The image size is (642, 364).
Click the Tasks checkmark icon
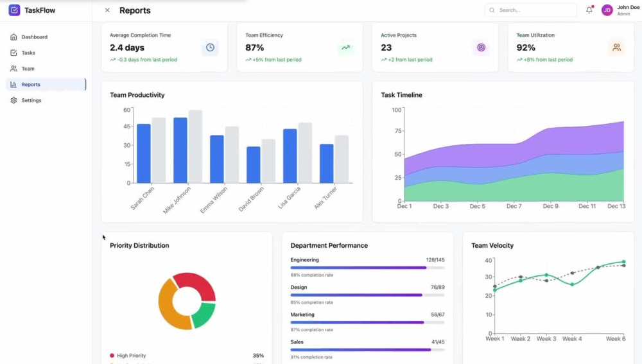(x=13, y=53)
